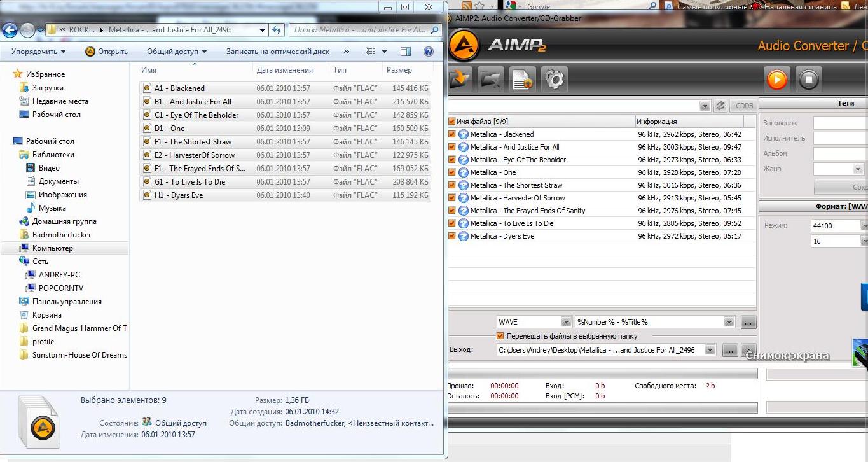Click the Explorer back navigation arrow

[10, 30]
